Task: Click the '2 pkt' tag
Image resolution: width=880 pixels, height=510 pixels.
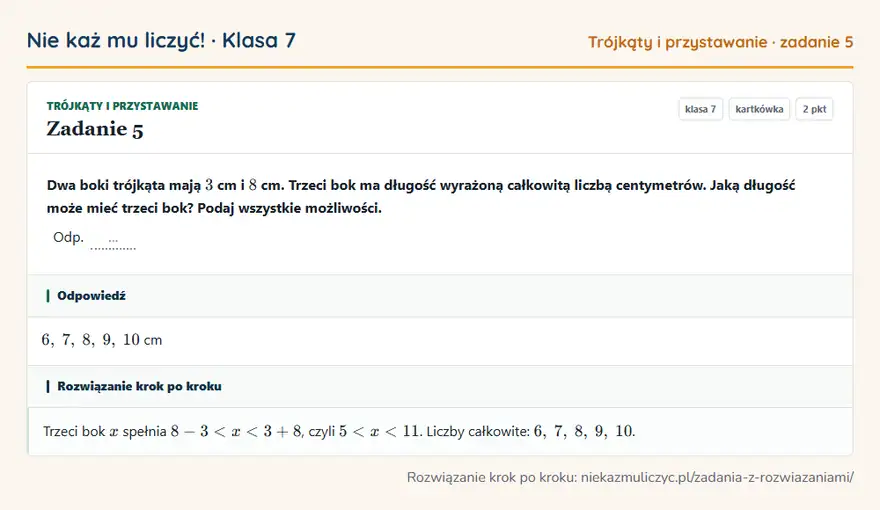Action: click(x=814, y=109)
